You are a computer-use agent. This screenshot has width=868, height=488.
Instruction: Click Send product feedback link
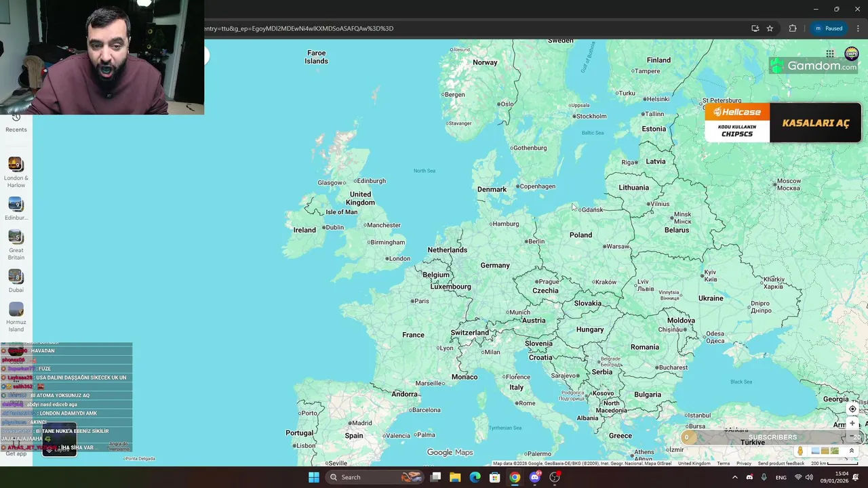(781, 464)
